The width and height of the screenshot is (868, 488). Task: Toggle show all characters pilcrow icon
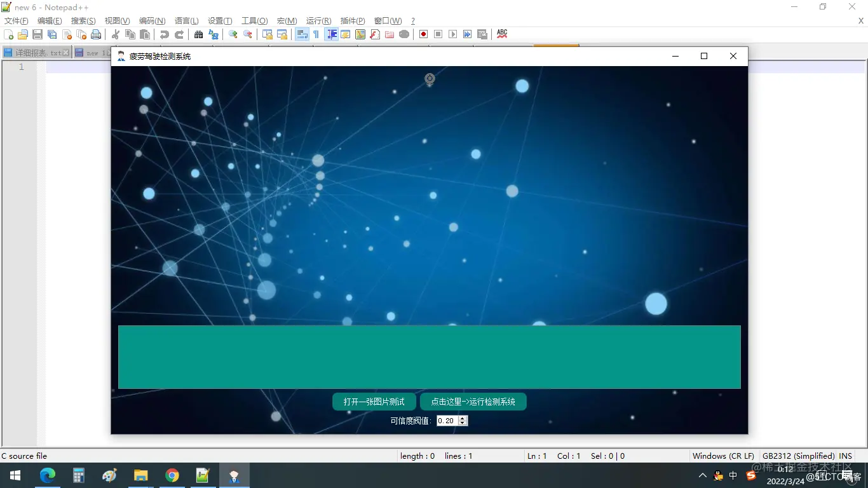(x=316, y=34)
